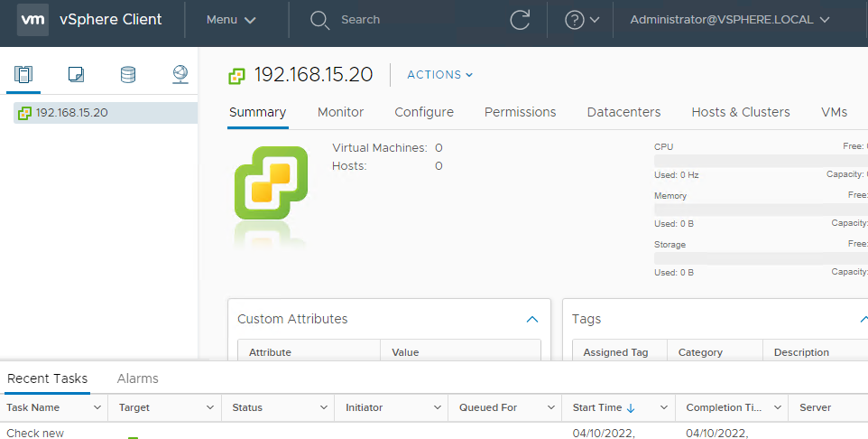Click the VMware vm logo
This screenshot has height=439, width=868.
(x=32, y=19)
